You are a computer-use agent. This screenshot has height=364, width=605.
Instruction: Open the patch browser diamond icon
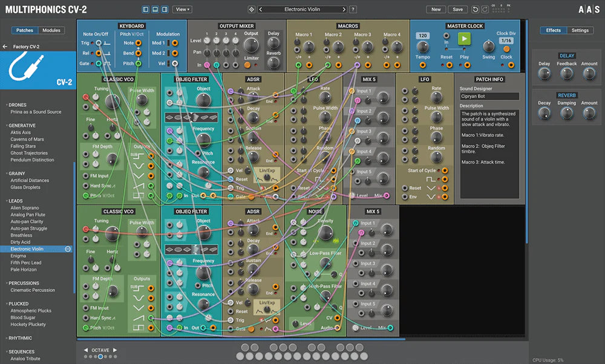point(252,9)
